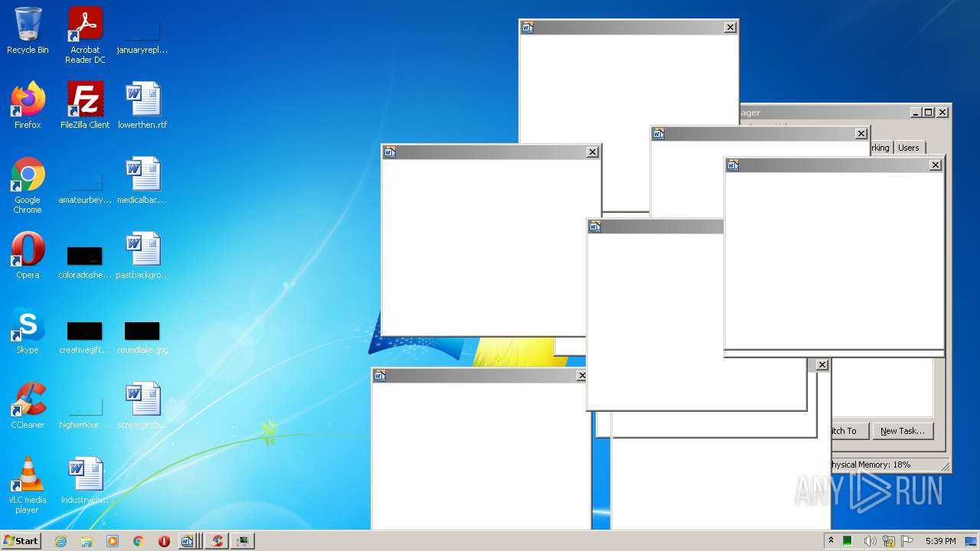
Task: Click the 5:39 PM clock
Action: 940,541
